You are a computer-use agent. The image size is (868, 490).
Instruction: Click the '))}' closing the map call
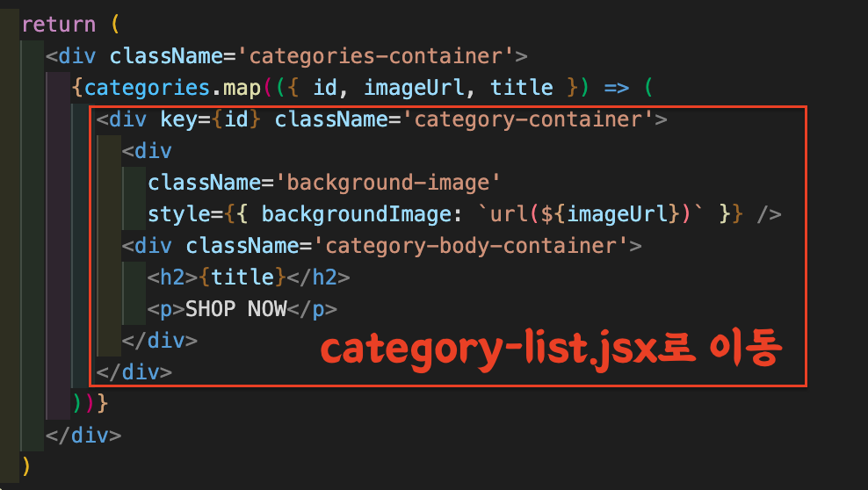90,403
